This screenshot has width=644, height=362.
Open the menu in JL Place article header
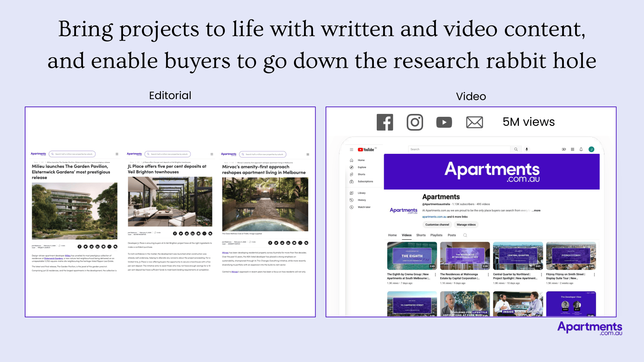212,154
